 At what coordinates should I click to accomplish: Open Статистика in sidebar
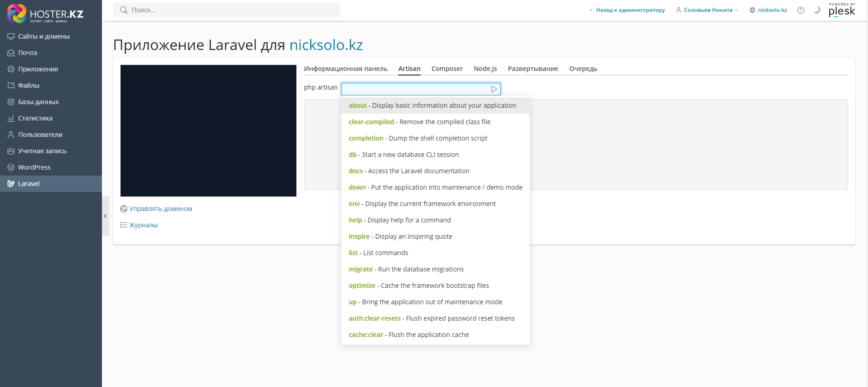point(35,118)
